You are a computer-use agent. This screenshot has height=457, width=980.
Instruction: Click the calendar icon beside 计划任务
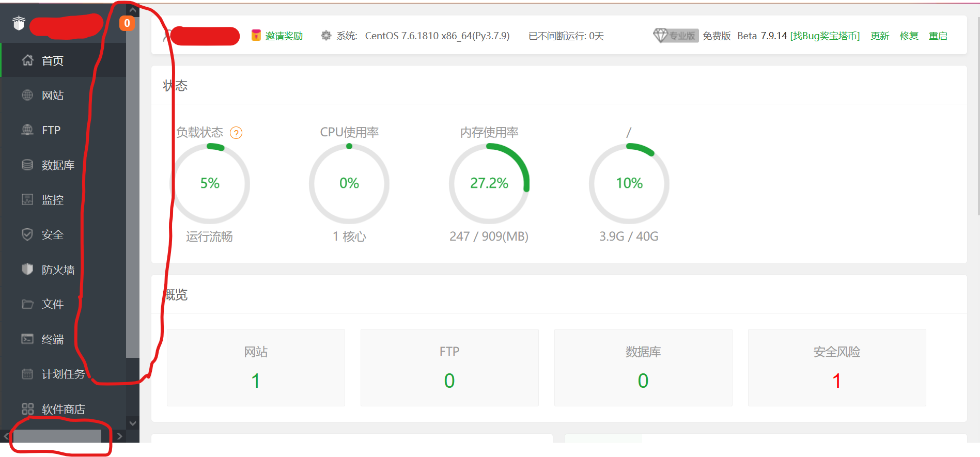coord(28,374)
